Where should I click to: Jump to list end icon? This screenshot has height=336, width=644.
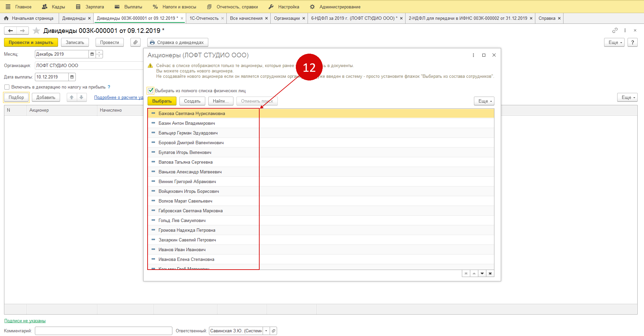(490, 274)
